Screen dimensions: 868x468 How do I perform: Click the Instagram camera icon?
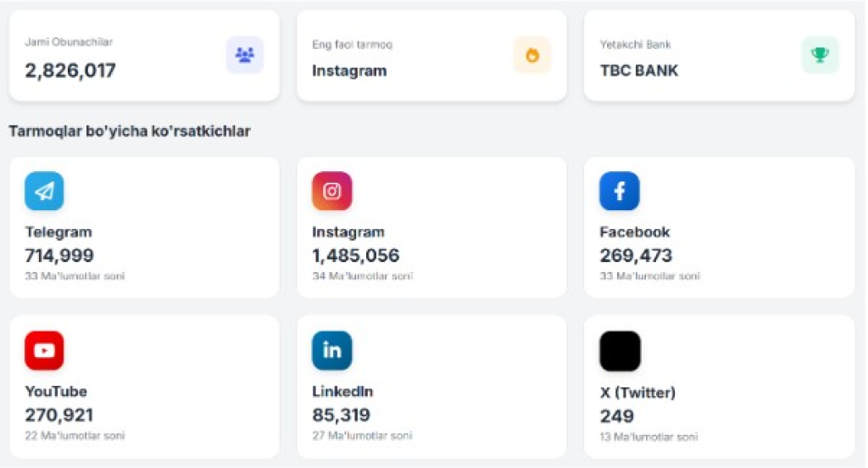point(332,192)
